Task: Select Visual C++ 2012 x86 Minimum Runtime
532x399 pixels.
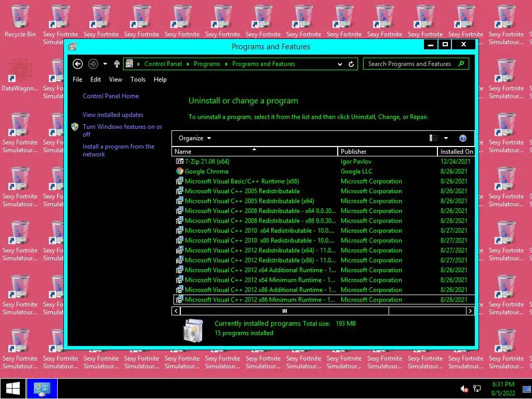Action: tap(260, 300)
